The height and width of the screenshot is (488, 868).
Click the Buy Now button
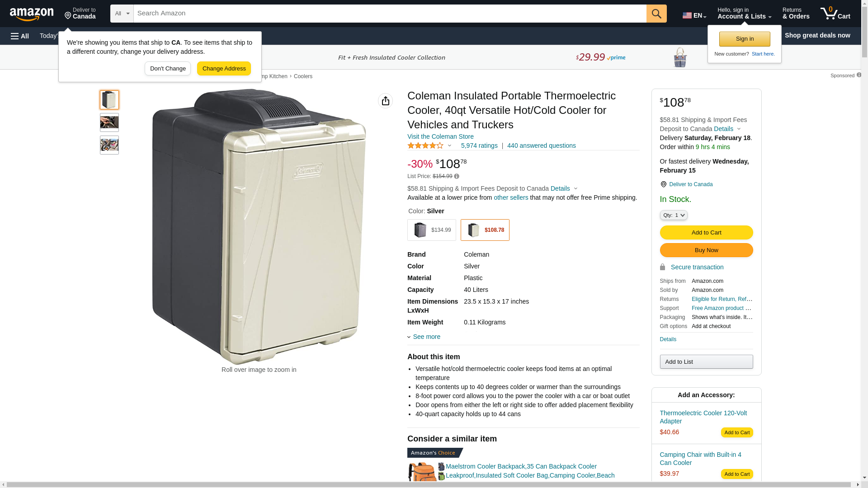point(706,250)
